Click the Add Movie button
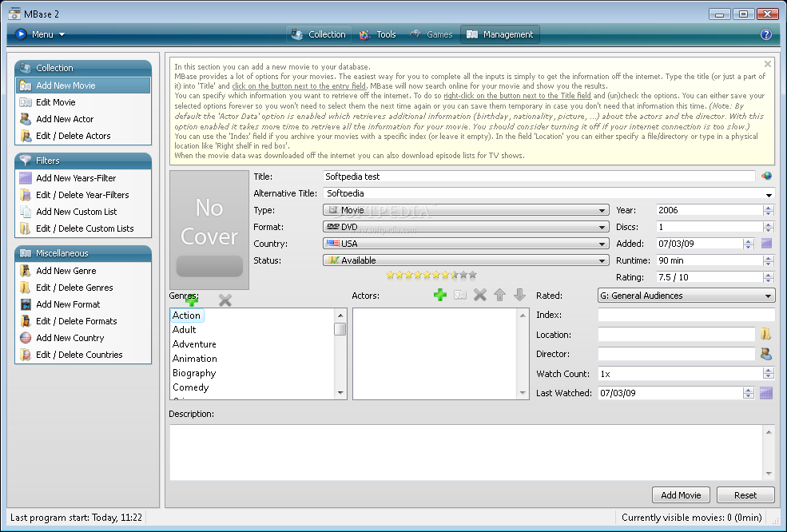This screenshot has width=787, height=532. point(681,495)
